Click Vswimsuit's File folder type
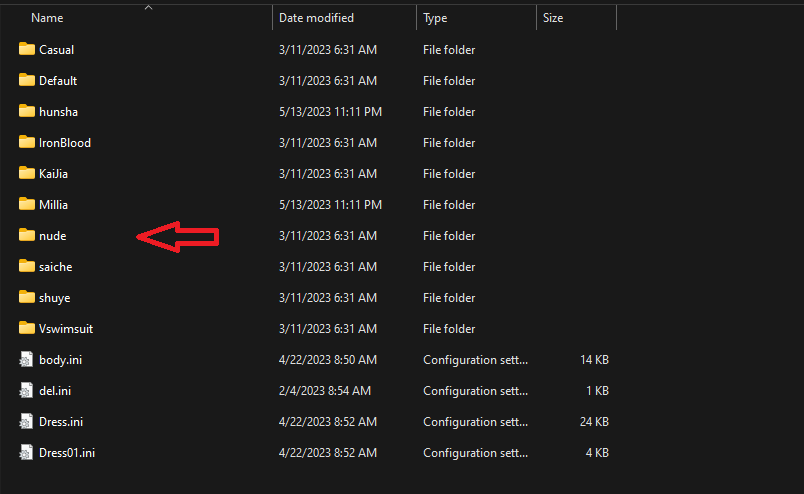This screenshot has height=494, width=804. [x=449, y=329]
